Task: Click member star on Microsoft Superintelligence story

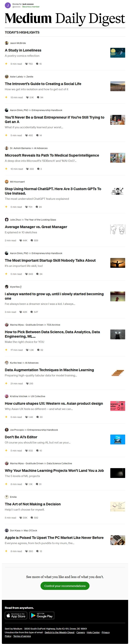Action: (6, 169)
